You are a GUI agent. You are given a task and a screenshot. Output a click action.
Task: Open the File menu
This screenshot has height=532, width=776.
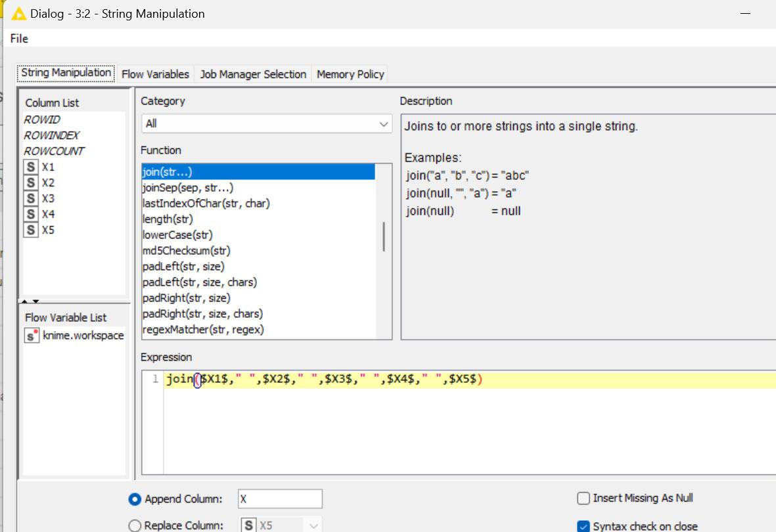click(19, 39)
